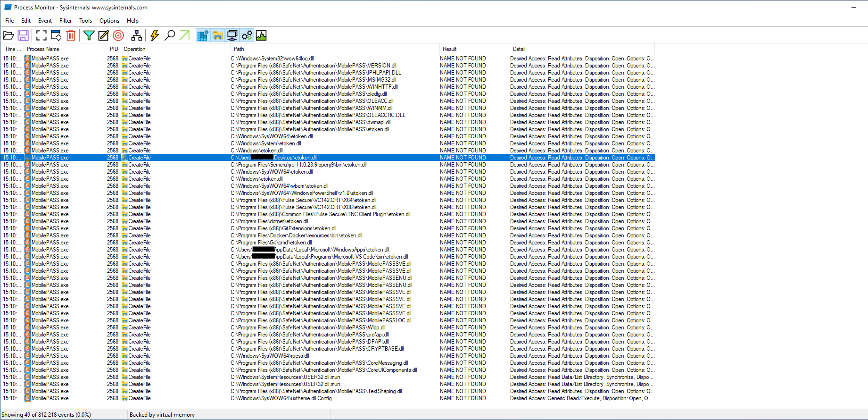Select the row with wow64log.dll path
Viewport: 868px width, 420px height.
pyautogui.click(x=328, y=59)
